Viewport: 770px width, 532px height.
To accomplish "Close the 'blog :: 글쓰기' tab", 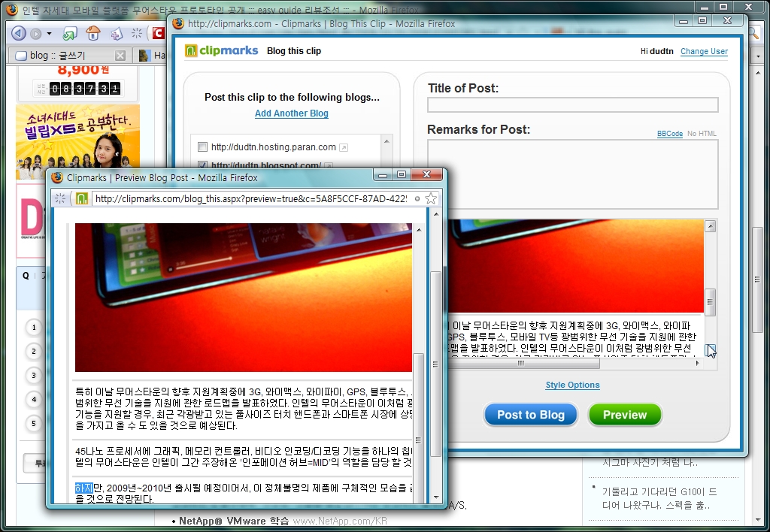I will 120,56.
